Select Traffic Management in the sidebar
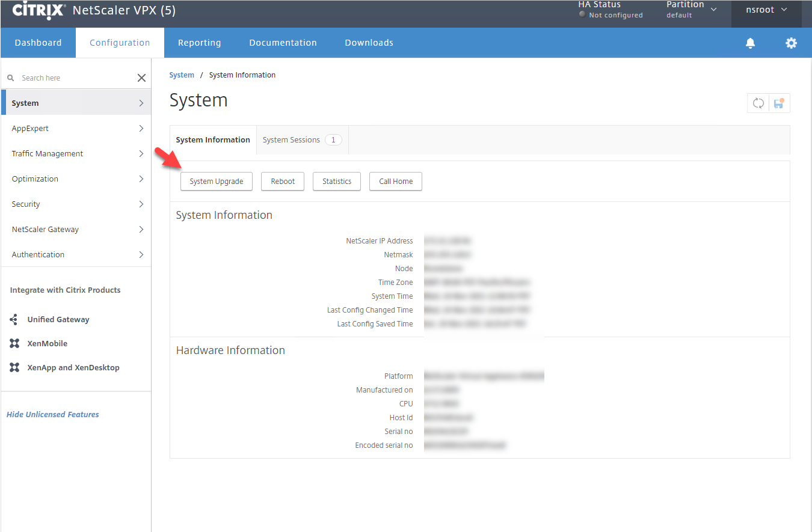 (x=76, y=153)
